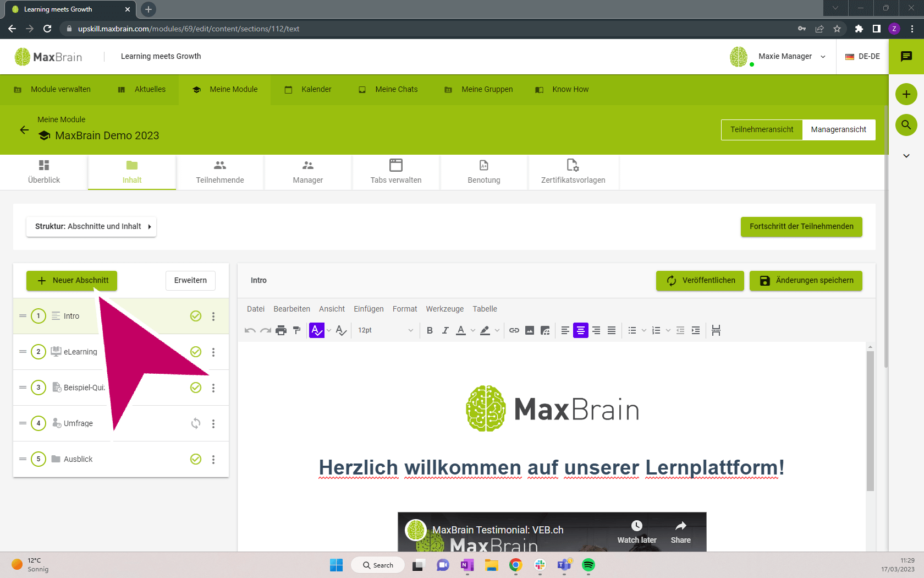
Task: Open the options menu for Ausblick section
Action: click(213, 460)
